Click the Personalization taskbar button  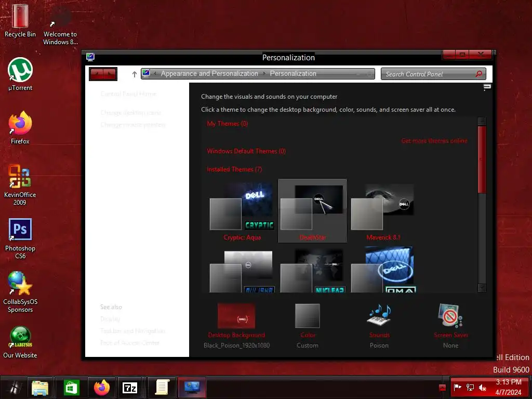tap(192, 388)
